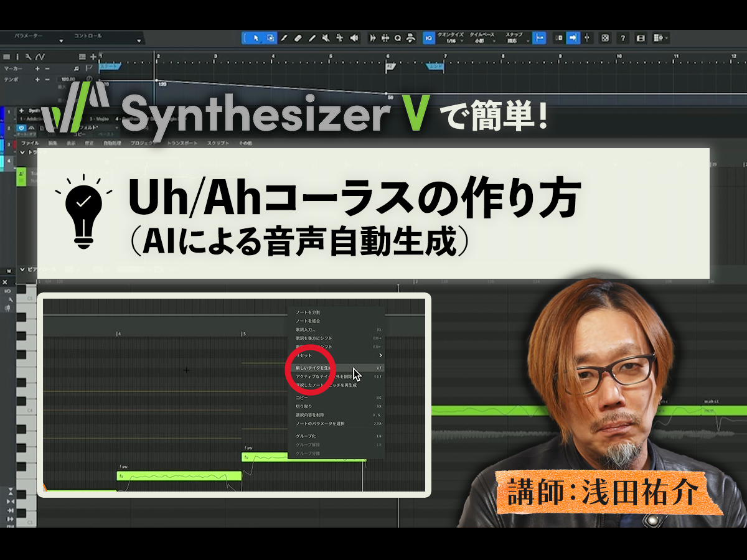This screenshot has width=747, height=560.
Task: Open the ファイル menu
Action: click(30, 143)
